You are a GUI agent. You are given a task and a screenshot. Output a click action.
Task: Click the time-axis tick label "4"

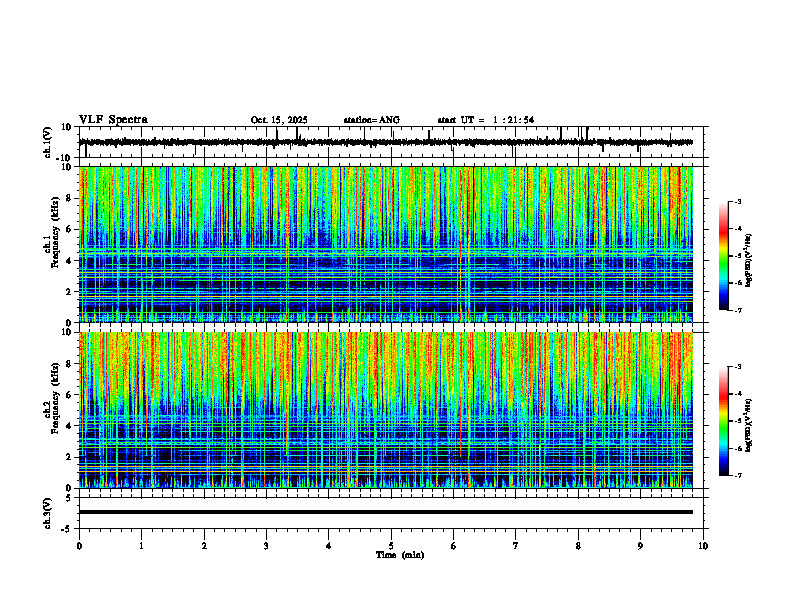[329, 546]
